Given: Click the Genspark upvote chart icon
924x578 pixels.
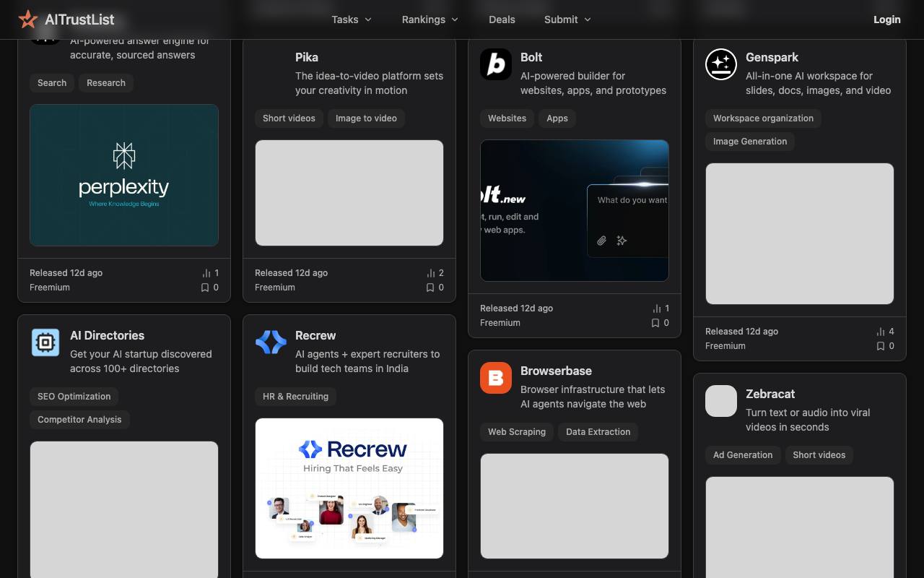Looking at the screenshot, I should click(x=881, y=332).
